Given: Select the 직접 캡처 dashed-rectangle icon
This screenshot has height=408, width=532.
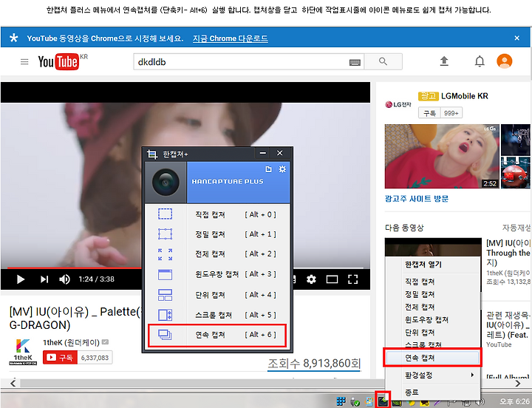Looking at the screenshot, I should pyautogui.click(x=165, y=214).
